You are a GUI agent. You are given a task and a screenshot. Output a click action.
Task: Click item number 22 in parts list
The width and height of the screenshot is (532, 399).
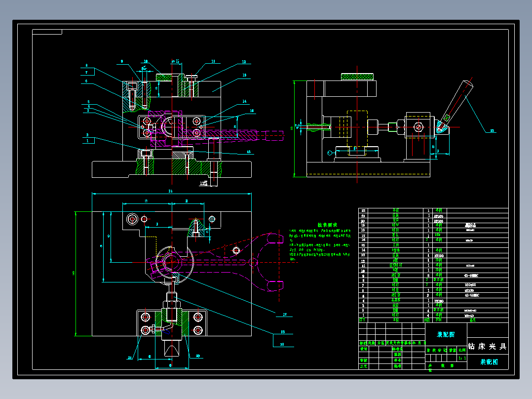coord(363,210)
